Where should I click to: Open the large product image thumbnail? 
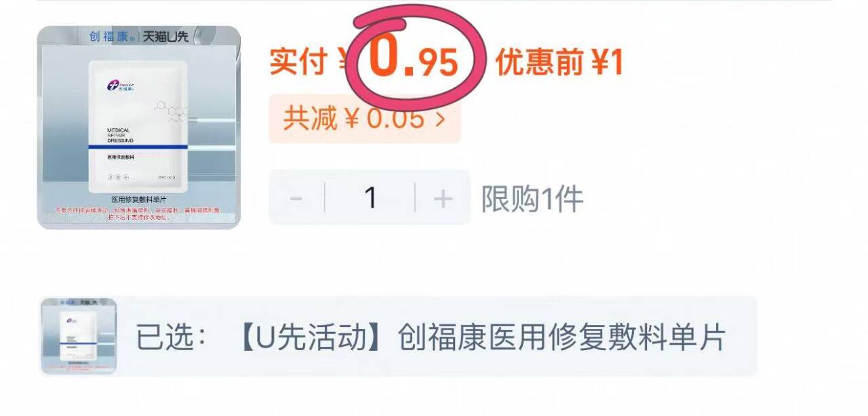[139, 128]
